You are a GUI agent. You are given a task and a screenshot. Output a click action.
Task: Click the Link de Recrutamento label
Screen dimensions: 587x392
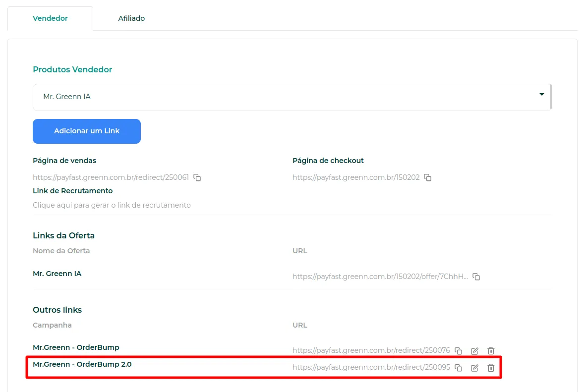click(x=72, y=191)
